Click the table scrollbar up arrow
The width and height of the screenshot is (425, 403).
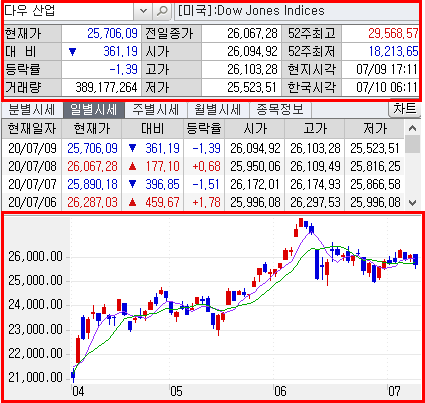click(x=413, y=128)
